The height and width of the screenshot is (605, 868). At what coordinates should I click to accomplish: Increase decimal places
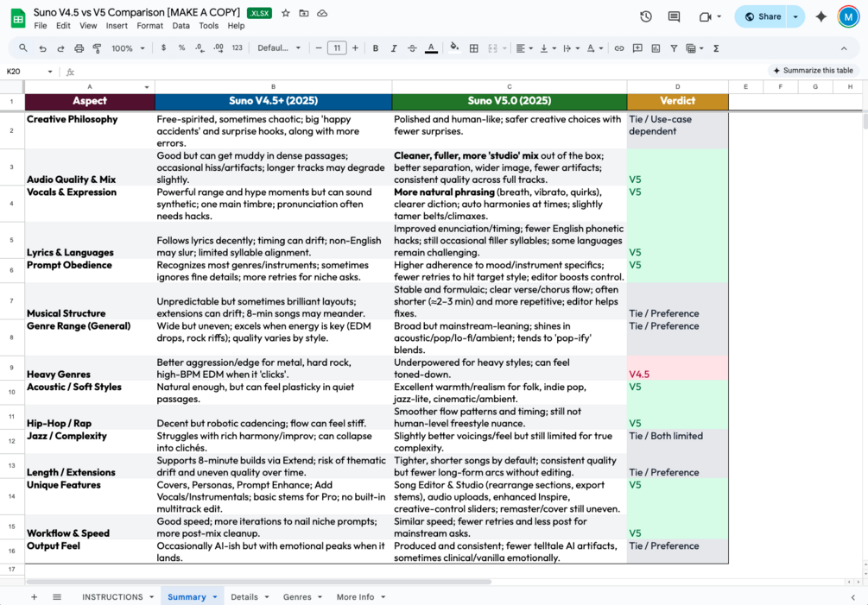[219, 48]
